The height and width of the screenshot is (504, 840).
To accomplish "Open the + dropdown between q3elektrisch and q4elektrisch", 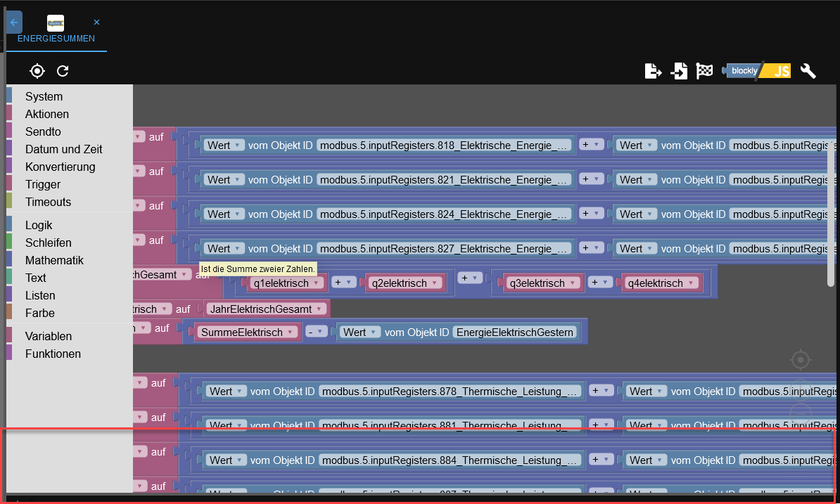I will pyautogui.click(x=600, y=282).
